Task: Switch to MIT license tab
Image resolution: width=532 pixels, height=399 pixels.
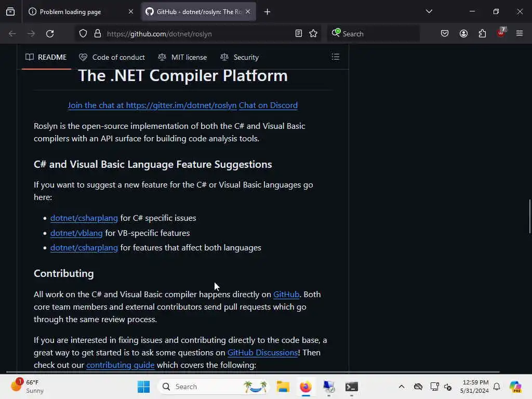Action: click(x=182, y=57)
